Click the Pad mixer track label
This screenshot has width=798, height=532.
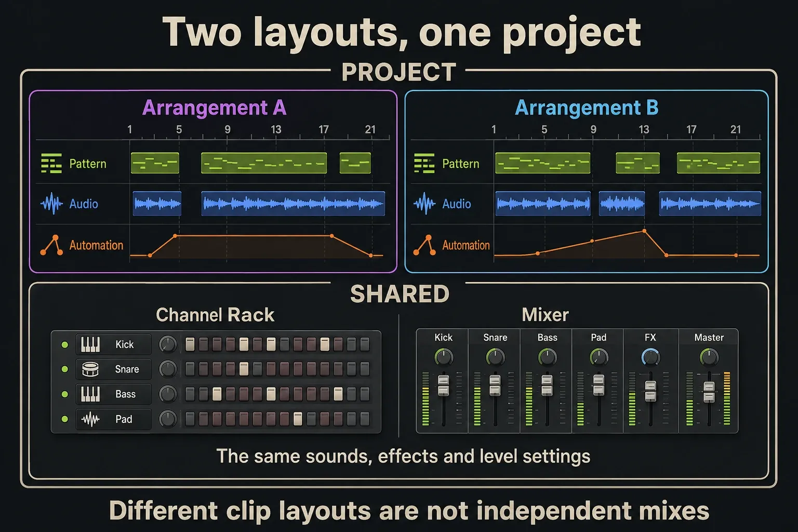pos(598,338)
